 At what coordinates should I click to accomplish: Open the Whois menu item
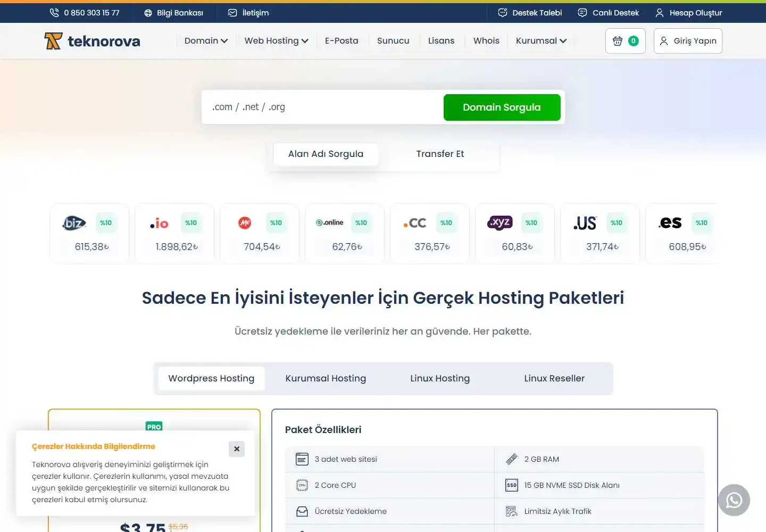pyautogui.click(x=486, y=41)
